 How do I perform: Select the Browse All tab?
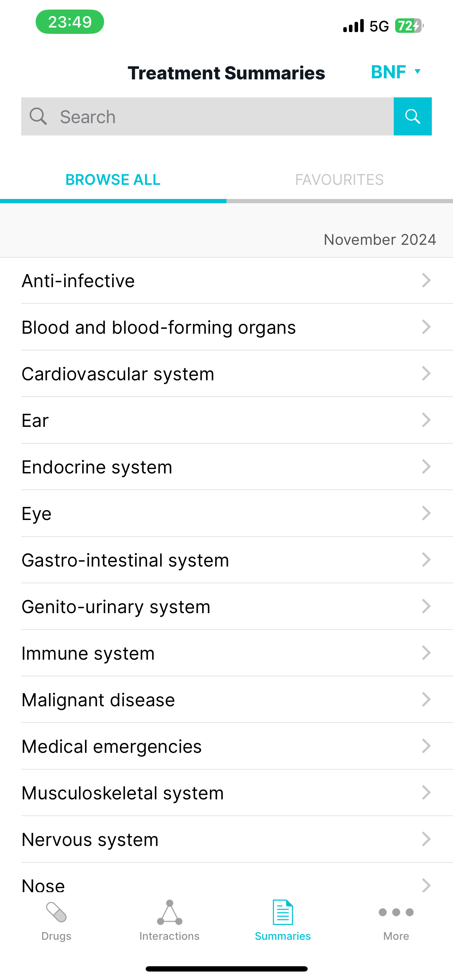113,180
